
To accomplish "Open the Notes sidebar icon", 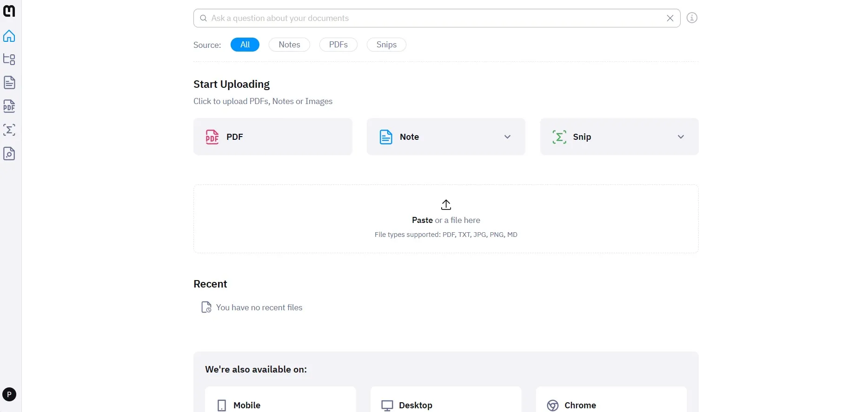I will 9,83.
